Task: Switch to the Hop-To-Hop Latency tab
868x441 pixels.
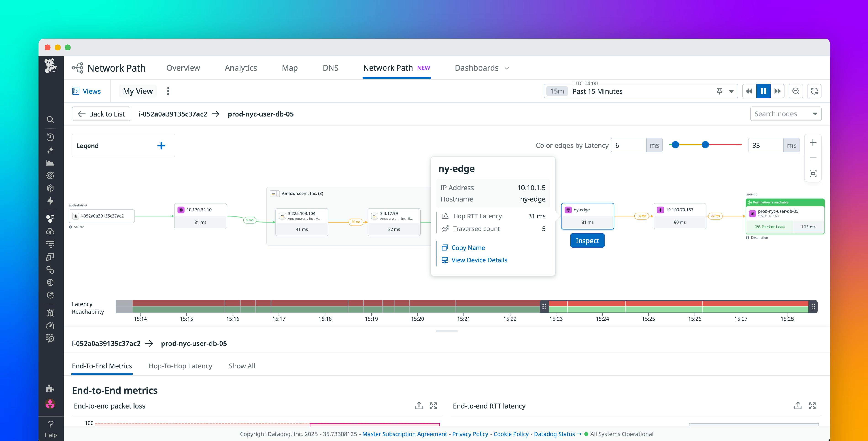Action: pyautogui.click(x=181, y=366)
